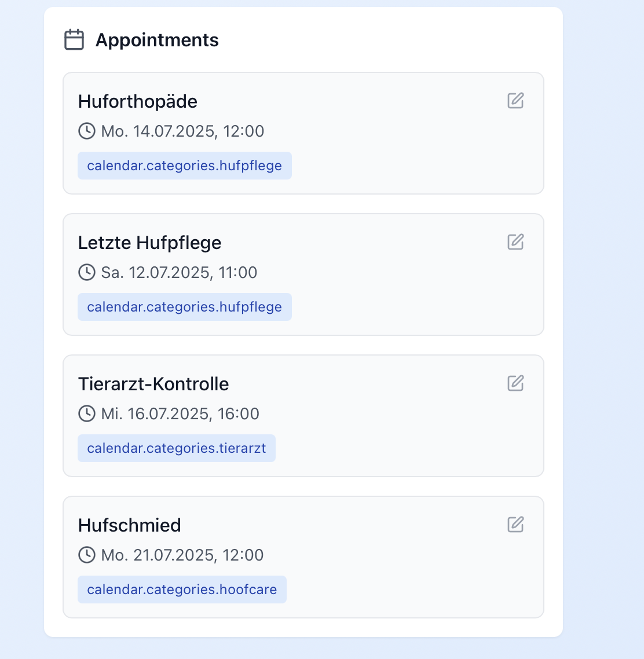Image resolution: width=644 pixels, height=659 pixels.
Task: Open the Hufschmied appointment title
Action: point(130,525)
